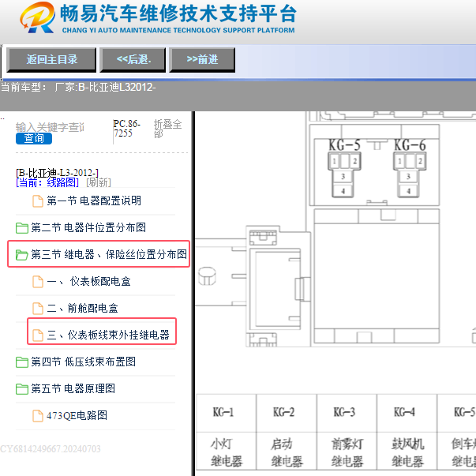Click document icon beside 第一节 电器配置说明
Viewport: 476px width, 476px height.
[38, 201]
